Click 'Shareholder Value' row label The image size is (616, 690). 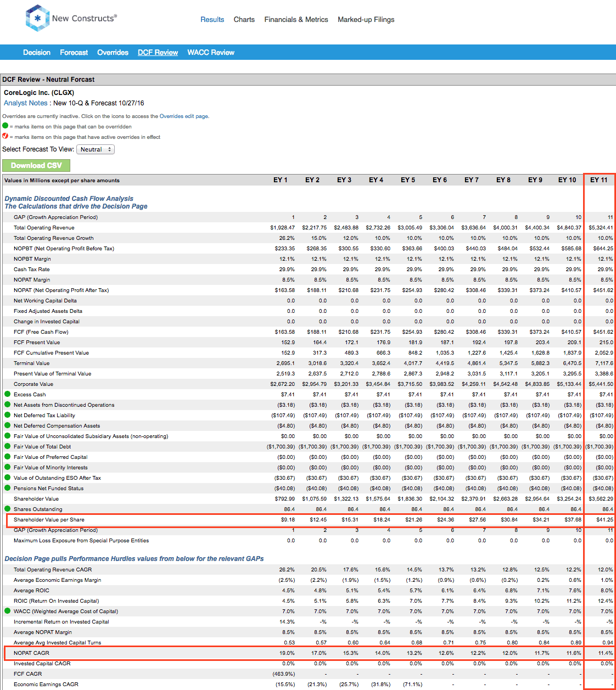(x=36, y=498)
